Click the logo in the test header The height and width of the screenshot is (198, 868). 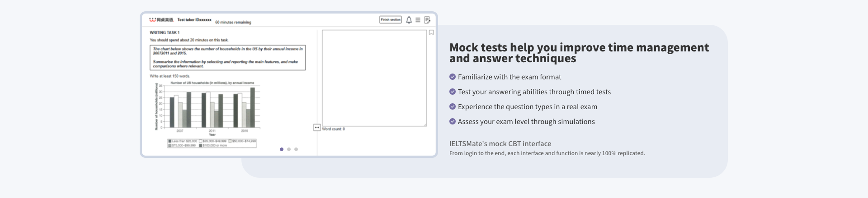[x=161, y=20]
